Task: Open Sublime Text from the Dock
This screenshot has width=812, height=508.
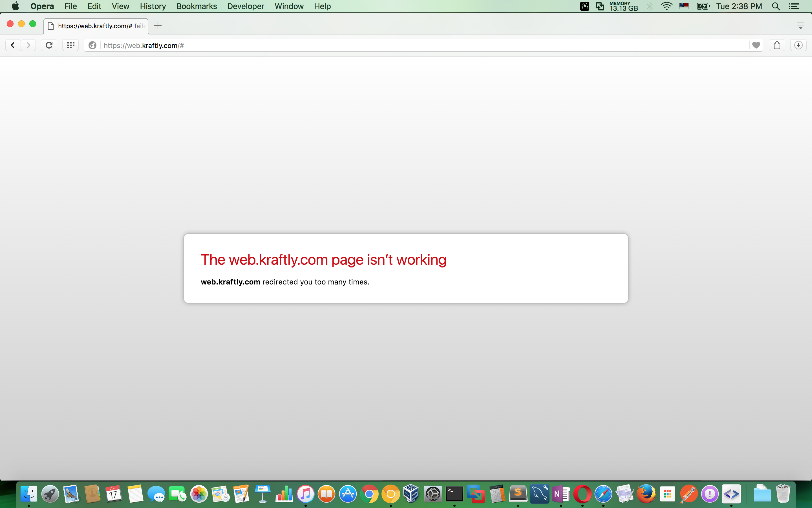Action: (518, 494)
